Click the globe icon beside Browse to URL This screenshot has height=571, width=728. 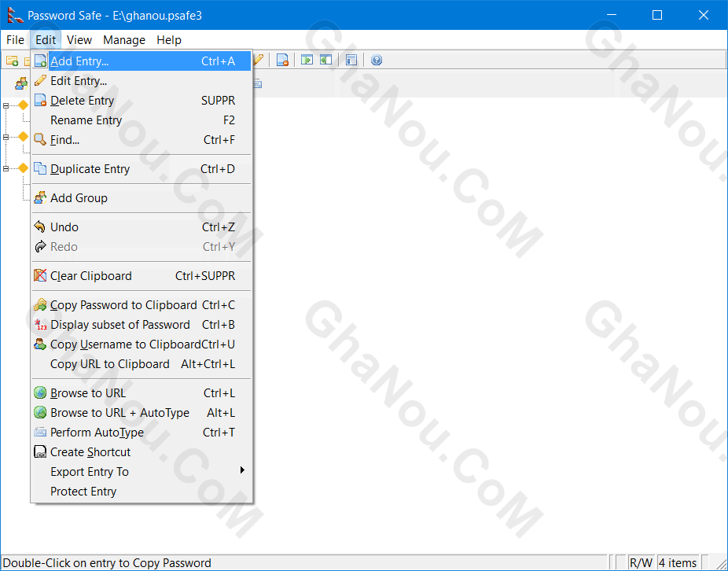point(40,393)
